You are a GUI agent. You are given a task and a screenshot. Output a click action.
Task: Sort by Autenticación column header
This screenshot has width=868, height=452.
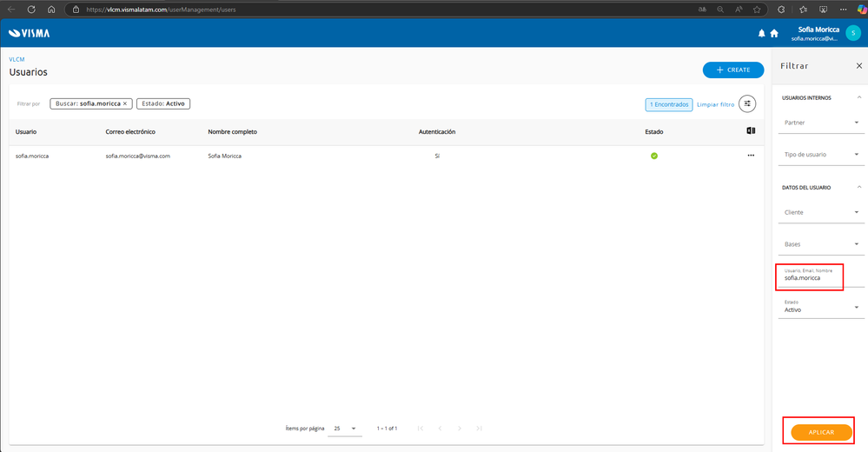437,132
